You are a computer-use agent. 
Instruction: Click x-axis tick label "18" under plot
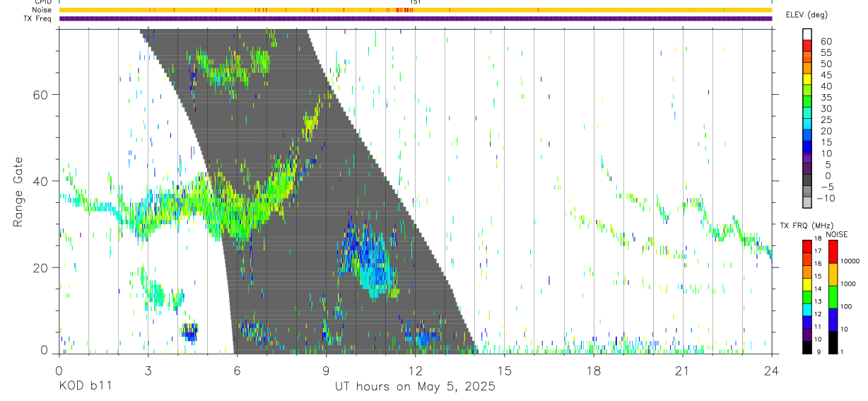pyautogui.click(x=593, y=371)
